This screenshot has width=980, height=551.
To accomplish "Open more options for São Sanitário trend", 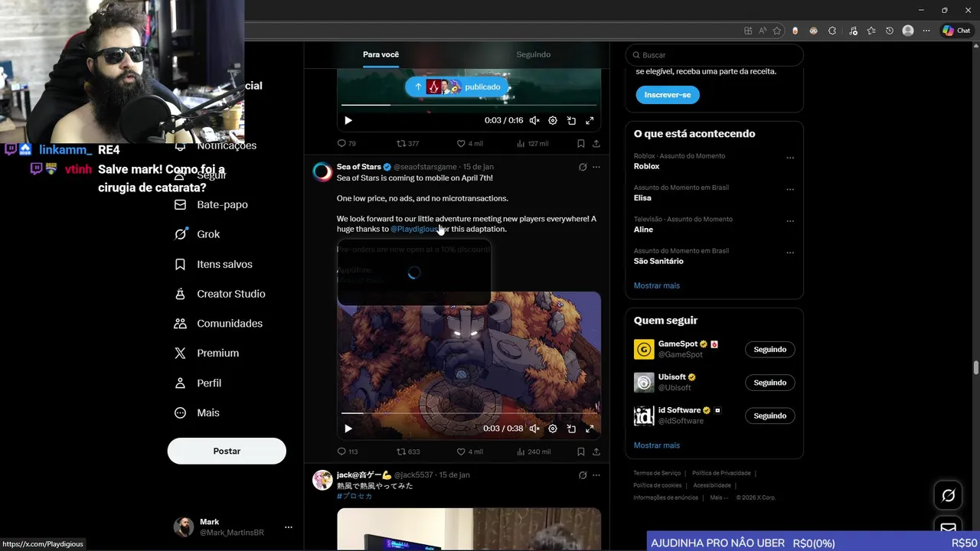I will pos(790,253).
